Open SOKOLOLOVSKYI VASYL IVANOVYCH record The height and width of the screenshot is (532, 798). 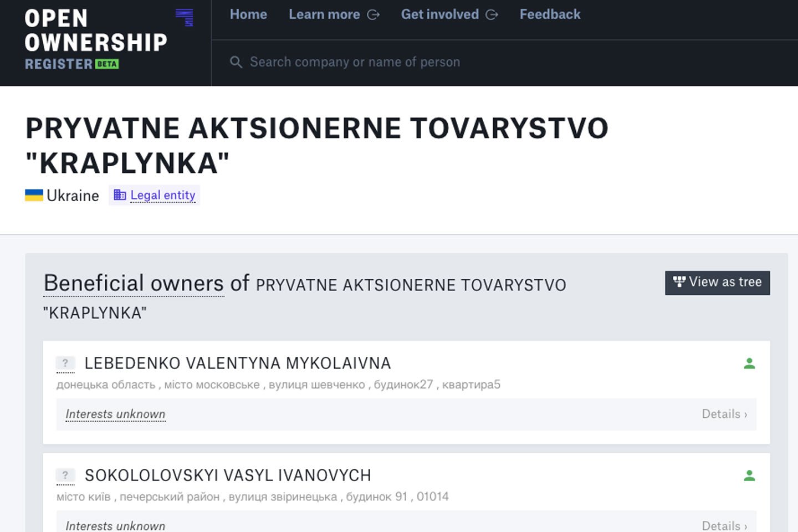tap(228, 475)
